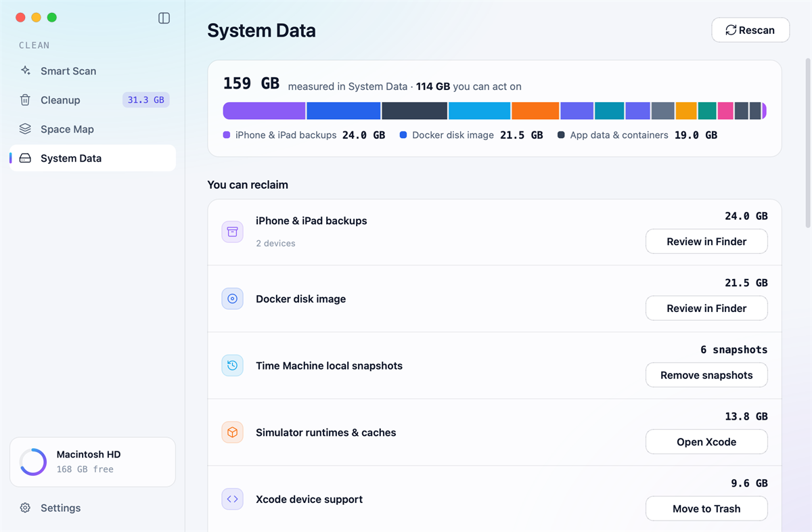Viewport: 812px width, 532px height.
Task: Click the Open Xcode button
Action: (x=706, y=442)
